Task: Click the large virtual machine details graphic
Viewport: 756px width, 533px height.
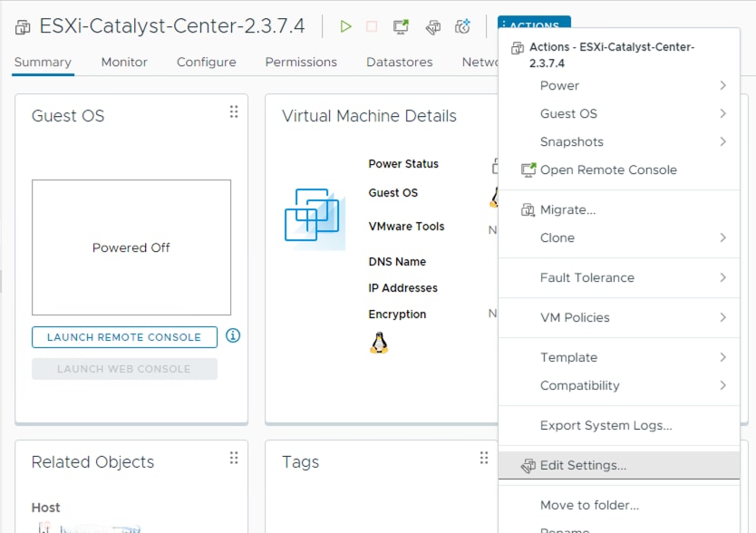Action: point(315,218)
